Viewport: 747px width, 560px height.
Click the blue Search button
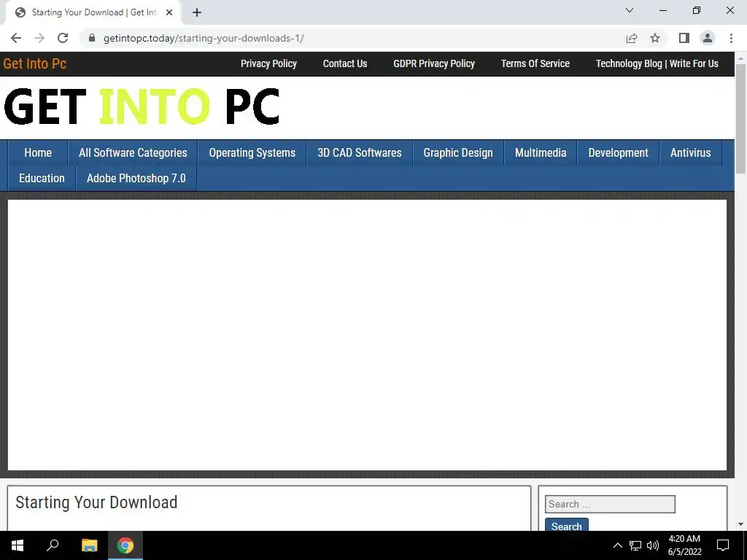566,525
